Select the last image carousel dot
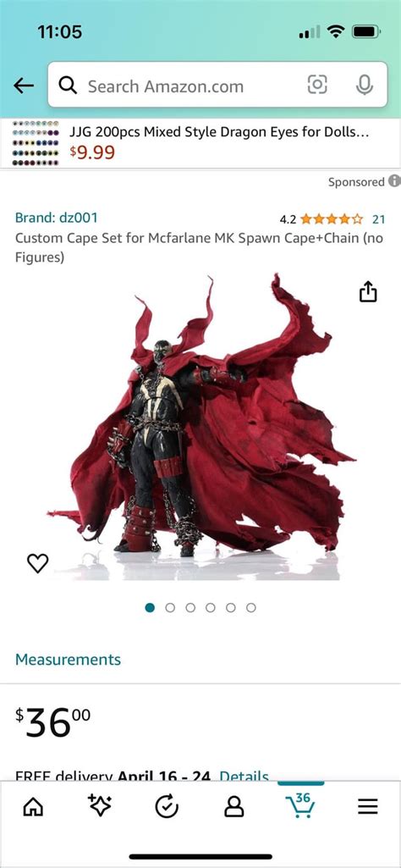Screen dimensions: 401x868 pos(251,608)
